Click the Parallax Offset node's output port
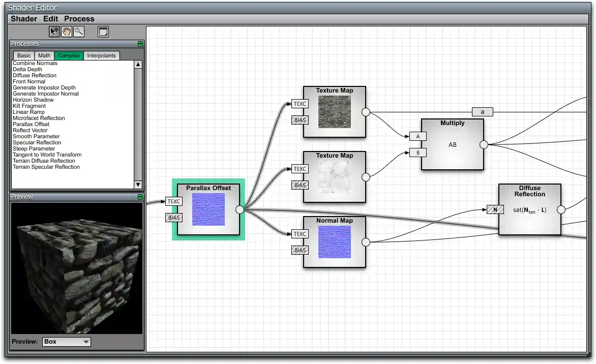596x364 pixels. pos(240,210)
